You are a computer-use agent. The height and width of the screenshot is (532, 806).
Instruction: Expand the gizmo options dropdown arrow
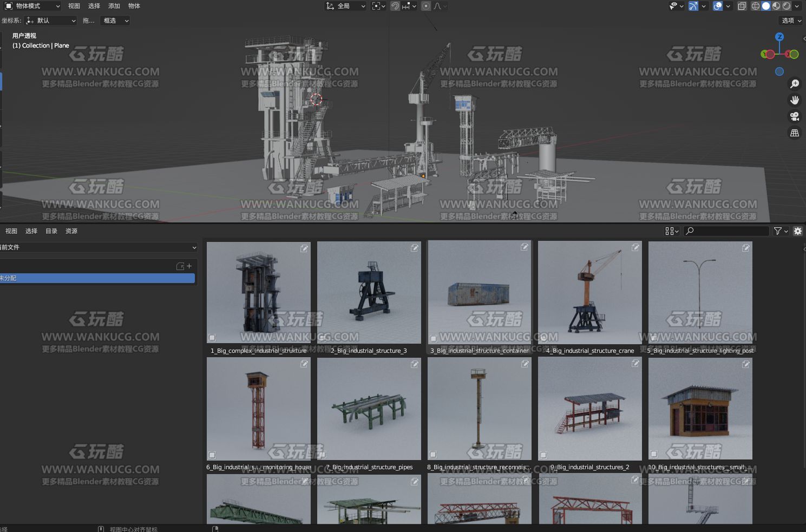click(704, 6)
